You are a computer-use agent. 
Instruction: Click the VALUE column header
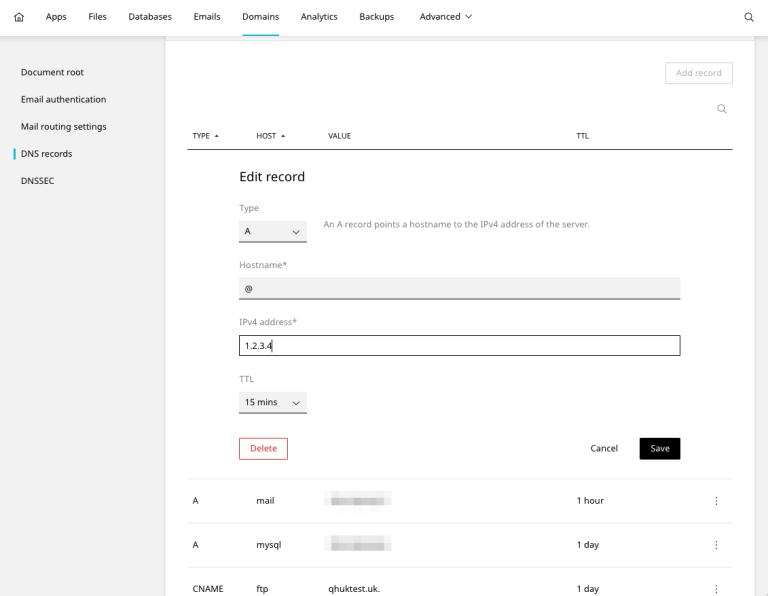coord(339,136)
